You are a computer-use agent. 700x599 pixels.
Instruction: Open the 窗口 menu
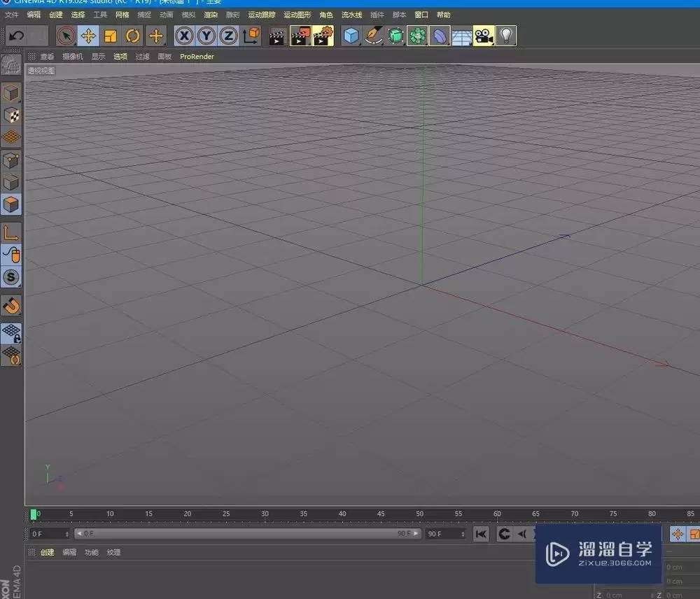[x=421, y=15]
